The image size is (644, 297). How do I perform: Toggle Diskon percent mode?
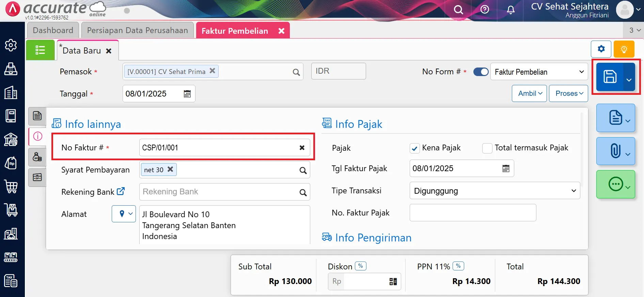pyautogui.click(x=361, y=266)
